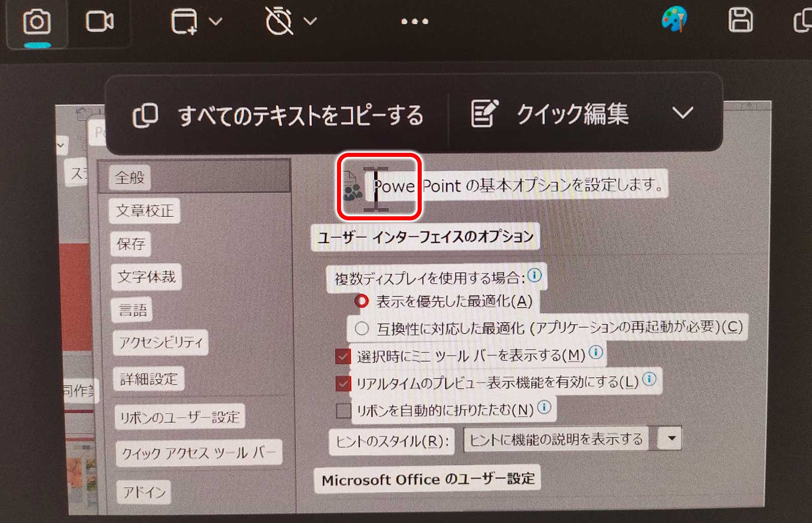Open the 言語 category
This screenshot has height=523, width=812.
point(132,310)
